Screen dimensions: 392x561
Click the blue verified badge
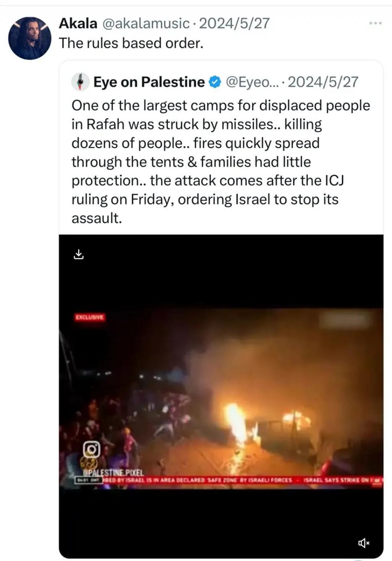click(x=215, y=82)
